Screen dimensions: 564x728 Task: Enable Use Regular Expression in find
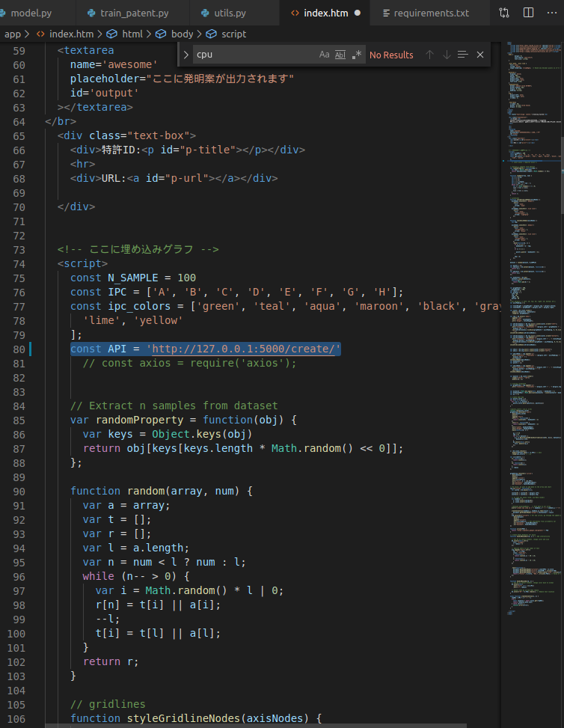click(356, 55)
